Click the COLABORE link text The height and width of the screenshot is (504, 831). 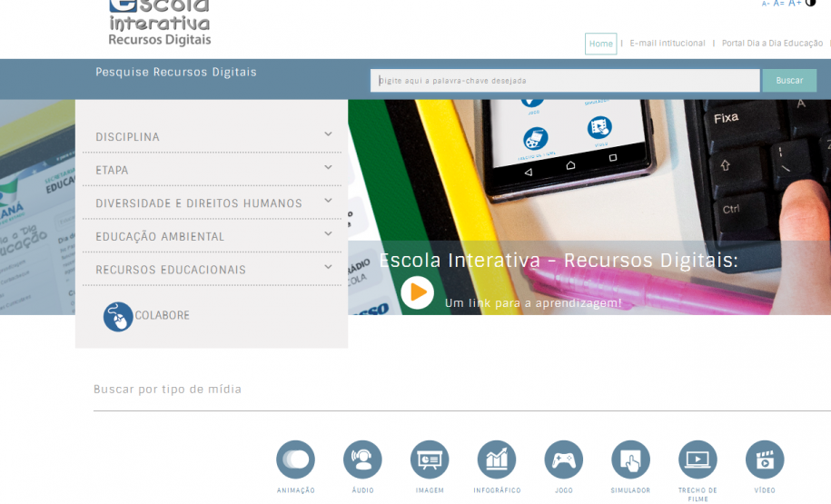(163, 315)
